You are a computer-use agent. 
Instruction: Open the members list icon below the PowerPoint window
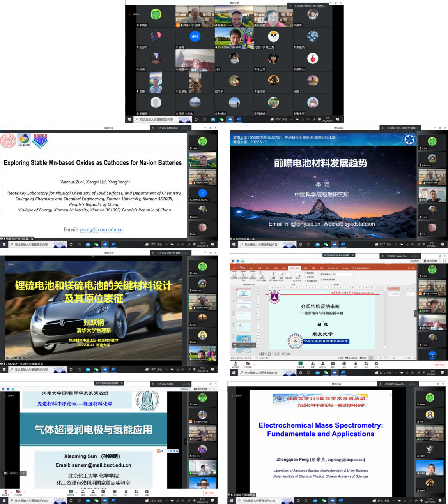point(322,364)
